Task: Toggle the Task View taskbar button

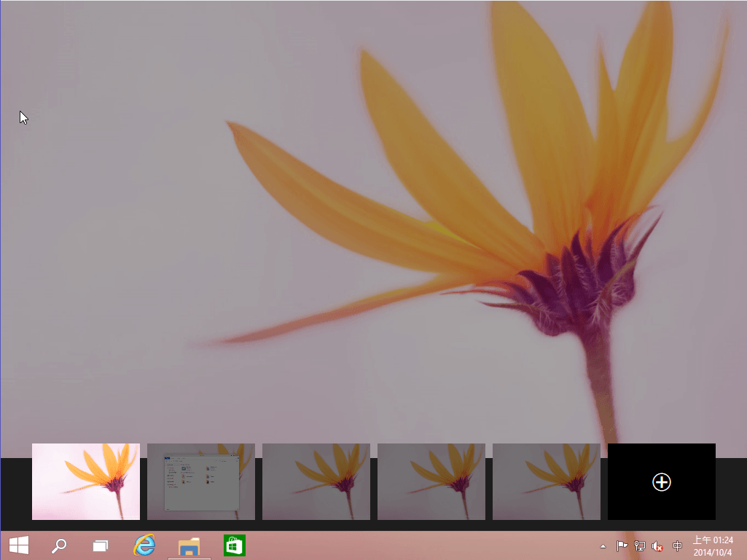Action: click(x=101, y=545)
